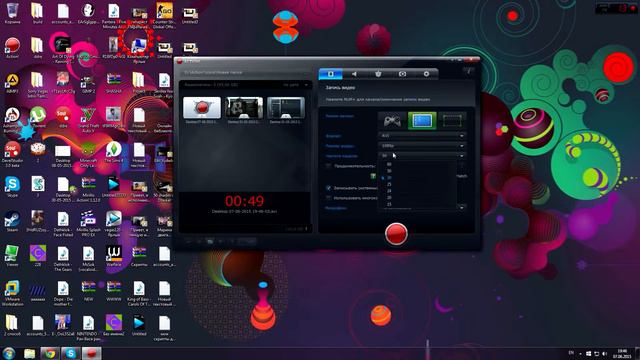Choose 24 in the framerate list
Screen dimensions: 640x360
pyautogui.click(x=389, y=191)
